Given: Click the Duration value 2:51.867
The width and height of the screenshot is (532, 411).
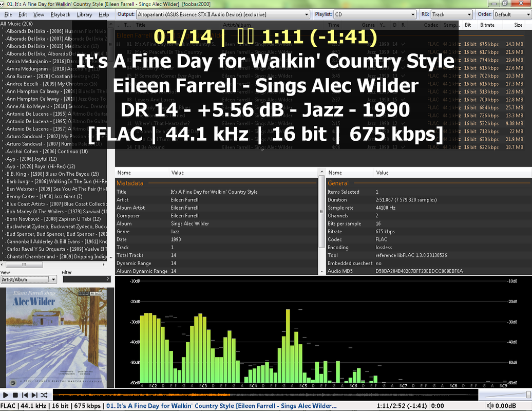Looking at the screenshot, I should point(406,200).
